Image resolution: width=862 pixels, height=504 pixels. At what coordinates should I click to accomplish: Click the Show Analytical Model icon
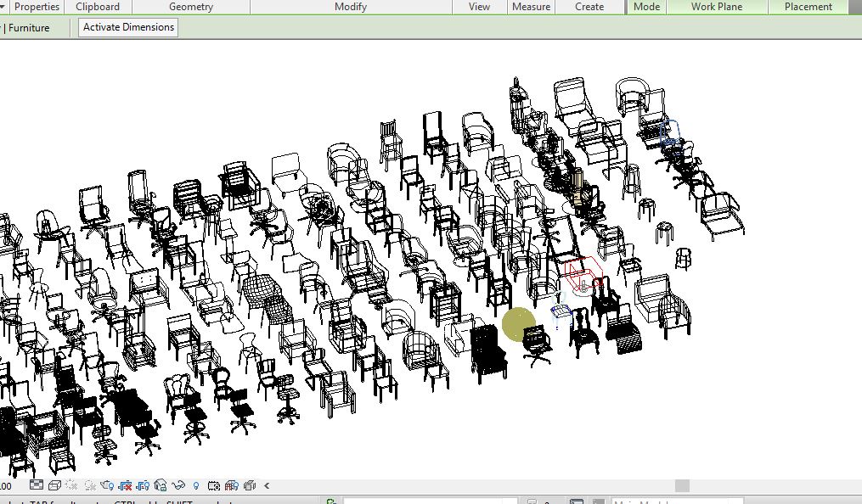click(232, 485)
